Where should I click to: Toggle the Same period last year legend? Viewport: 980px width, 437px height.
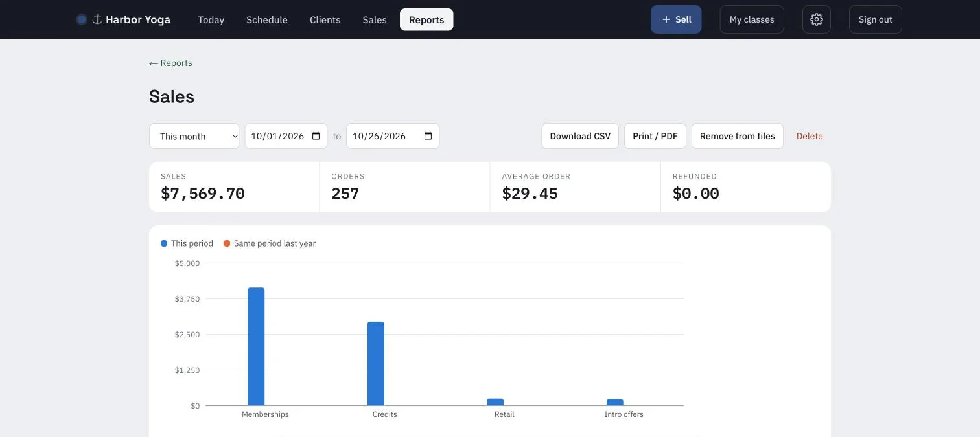(x=270, y=243)
